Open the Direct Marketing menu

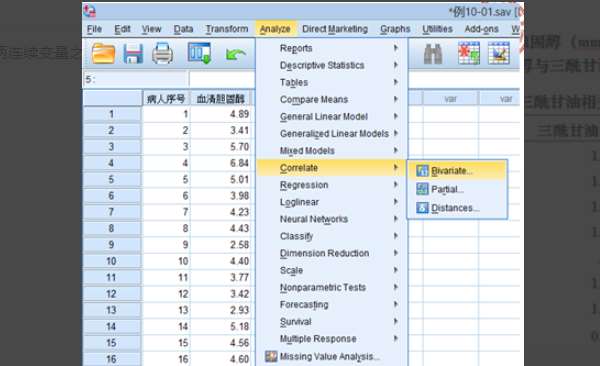pyautogui.click(x=335, y=29)
